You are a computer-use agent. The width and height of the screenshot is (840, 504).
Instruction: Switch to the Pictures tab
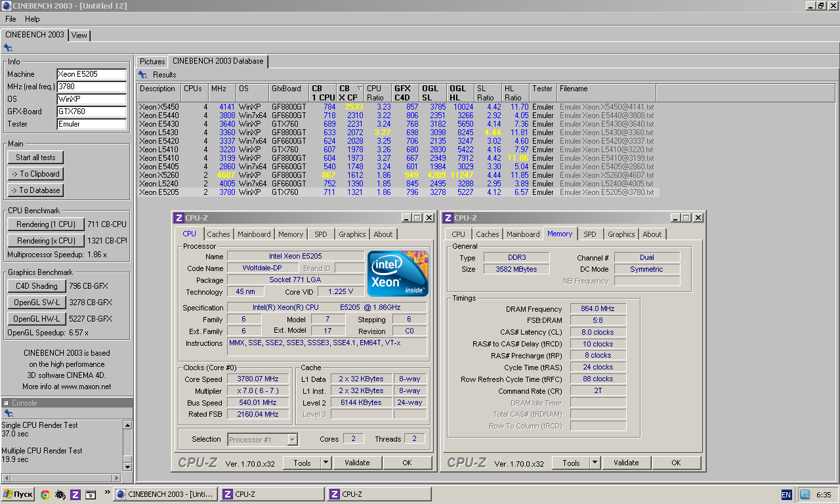152,62
